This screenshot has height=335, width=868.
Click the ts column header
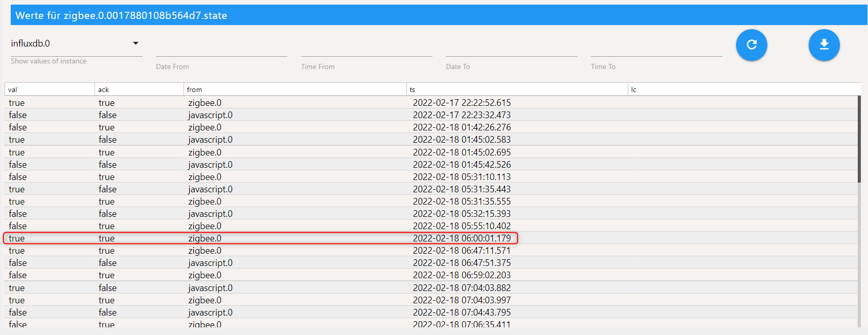517,90
